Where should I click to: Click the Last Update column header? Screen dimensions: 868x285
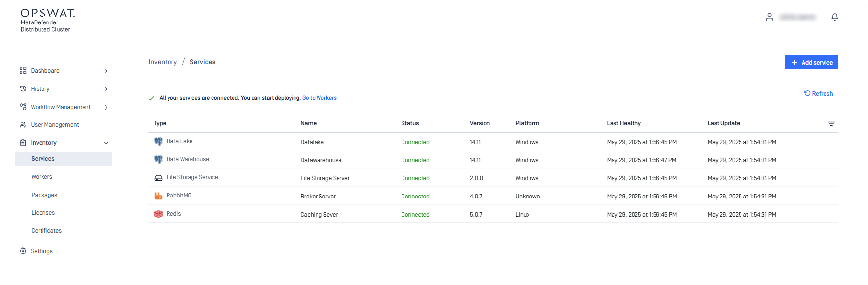tap(724, 123)
